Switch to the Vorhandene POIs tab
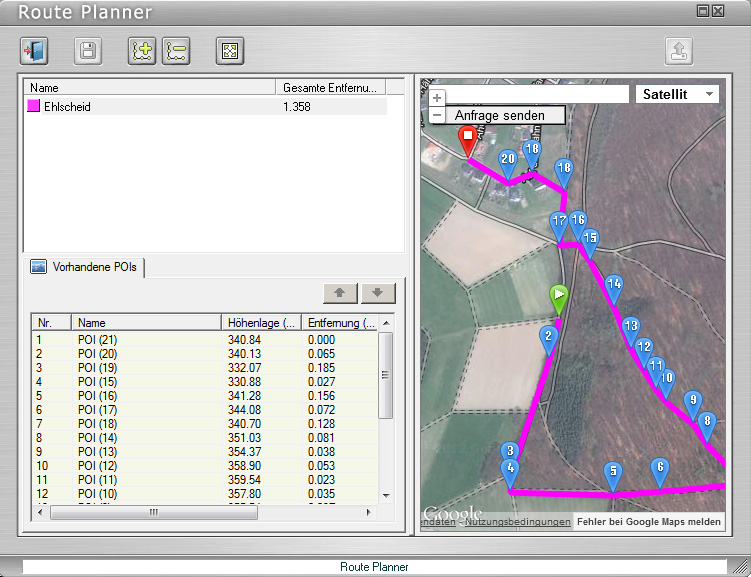This screenshot has height=577, width=751. pyautogui.click(x=88, y=267)
